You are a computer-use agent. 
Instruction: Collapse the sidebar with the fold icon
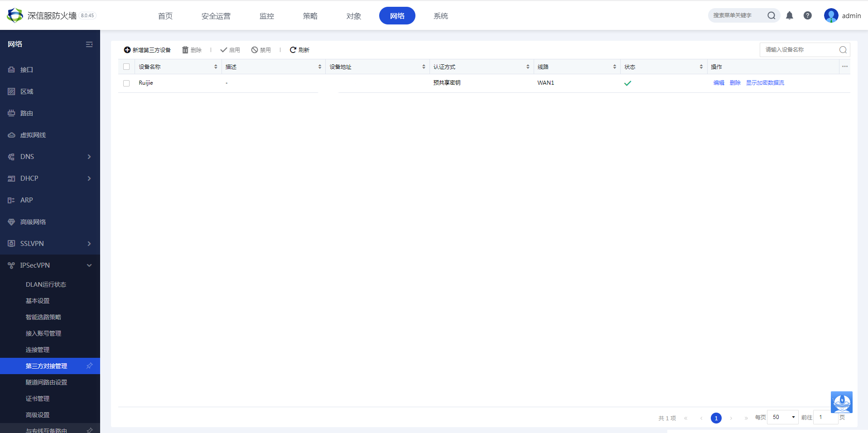(x=89, y=44)
